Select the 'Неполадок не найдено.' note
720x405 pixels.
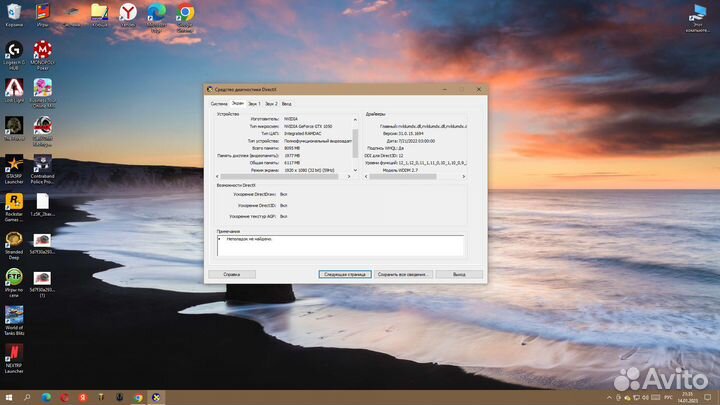(249, 239)
